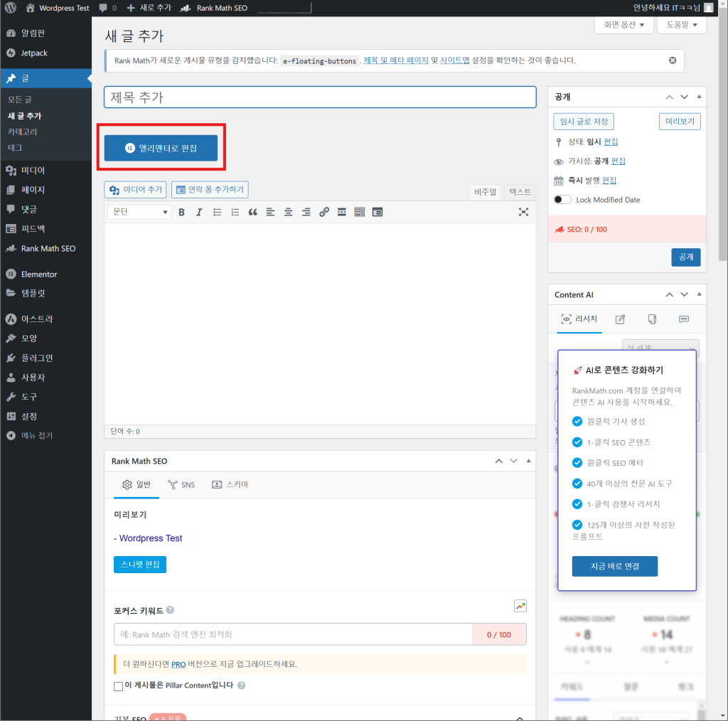Screen dimensions: 728x721
Task: Click the insert link icon
Action: (x=324, y=212)
